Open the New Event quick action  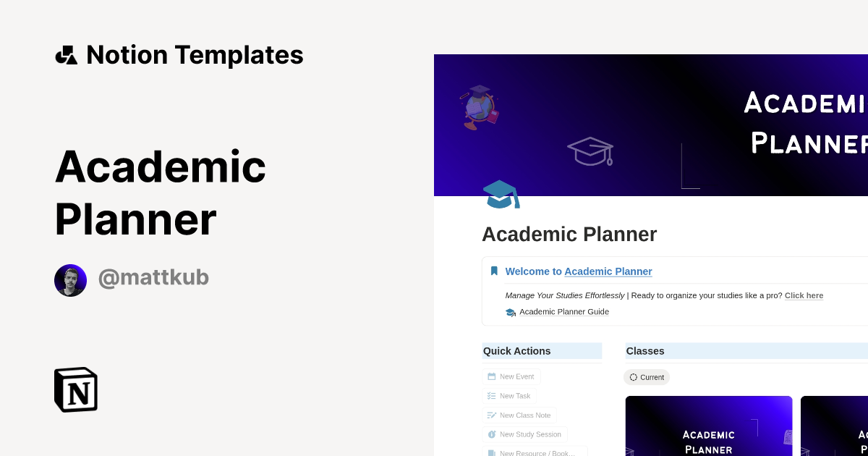(x=511, y=376)
